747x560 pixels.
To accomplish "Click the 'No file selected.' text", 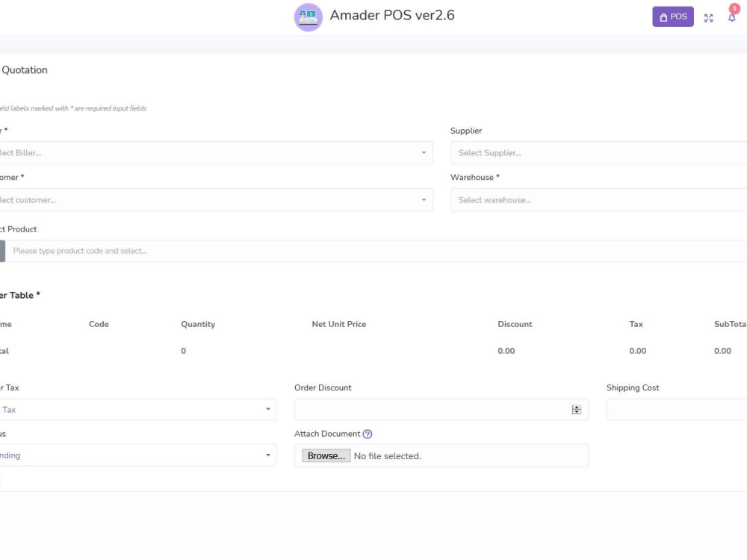I will point(387,456).
